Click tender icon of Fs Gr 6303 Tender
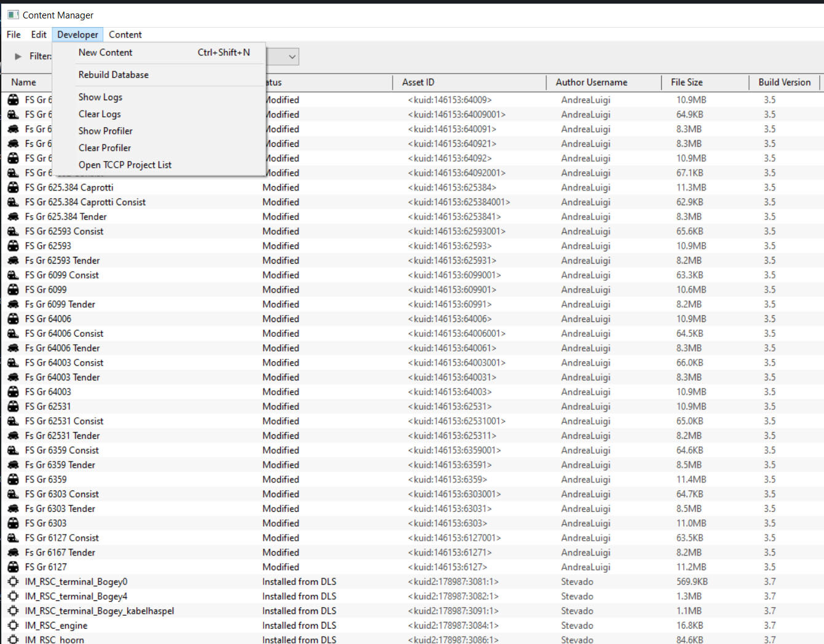824x644 pixels. (x=13, y=509)
